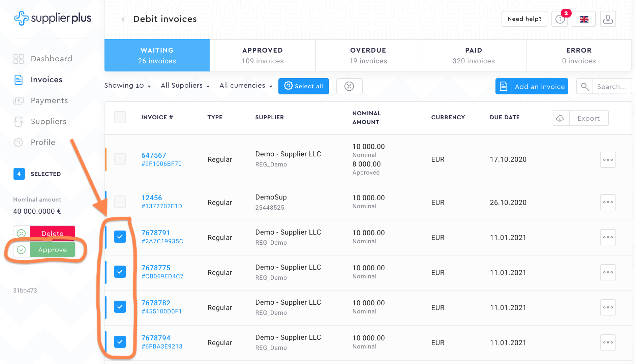Open three-dot menu for invoice 647567
Image resolution: width=635 pixels, height=364 pixels.
[608, 160]
